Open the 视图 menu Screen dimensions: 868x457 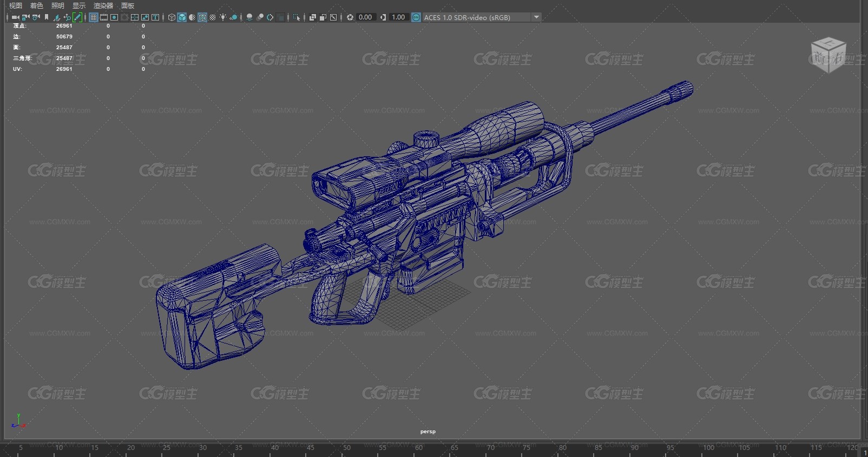[x=16, y=5]
